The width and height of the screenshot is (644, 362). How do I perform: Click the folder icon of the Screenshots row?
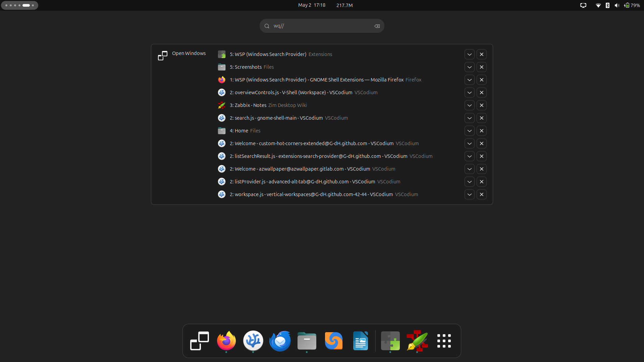click(222, 67)
